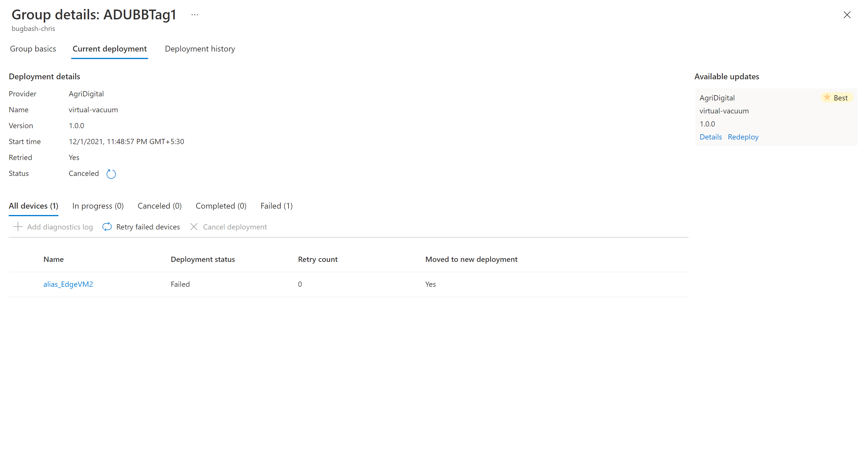
Task: Click the X icon beside Cancel deployment
Action: tap(194, 227)
